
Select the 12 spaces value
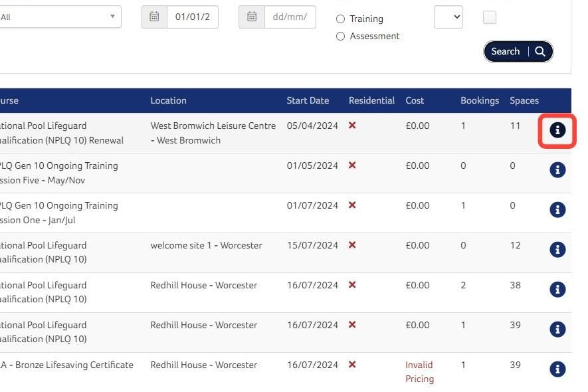point(516,245)
